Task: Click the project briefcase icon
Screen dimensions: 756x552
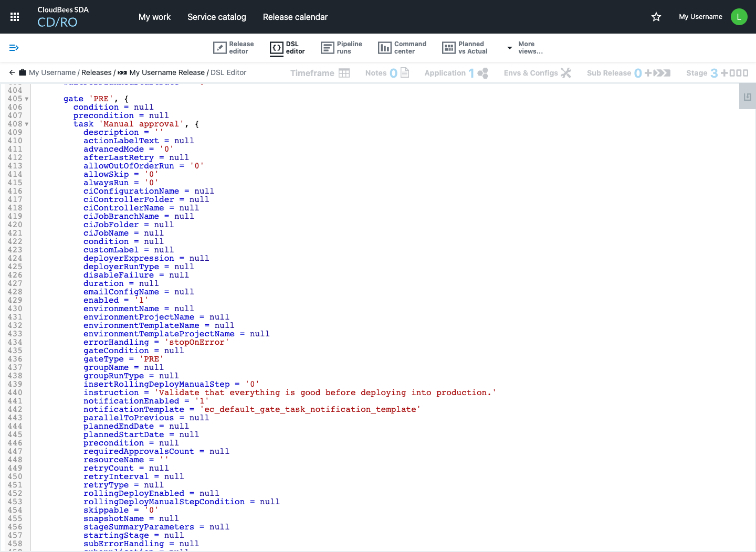Action: 23,72
